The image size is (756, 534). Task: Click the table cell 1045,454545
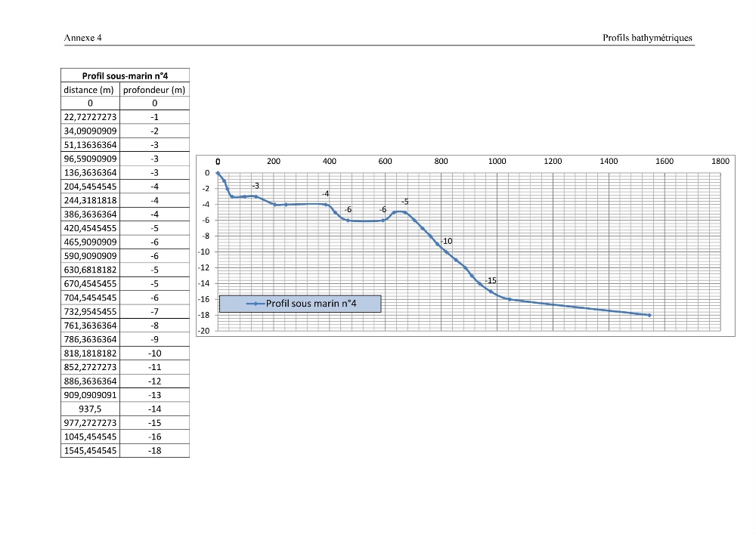pyautogui.click(x=90, y=437)
